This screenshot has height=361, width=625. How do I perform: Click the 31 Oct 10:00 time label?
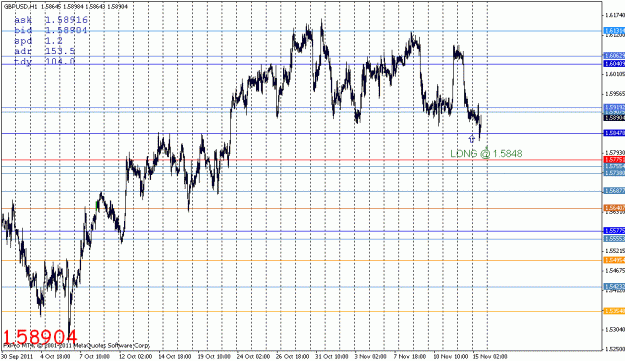pyautogui.click(x=332, y=356)
